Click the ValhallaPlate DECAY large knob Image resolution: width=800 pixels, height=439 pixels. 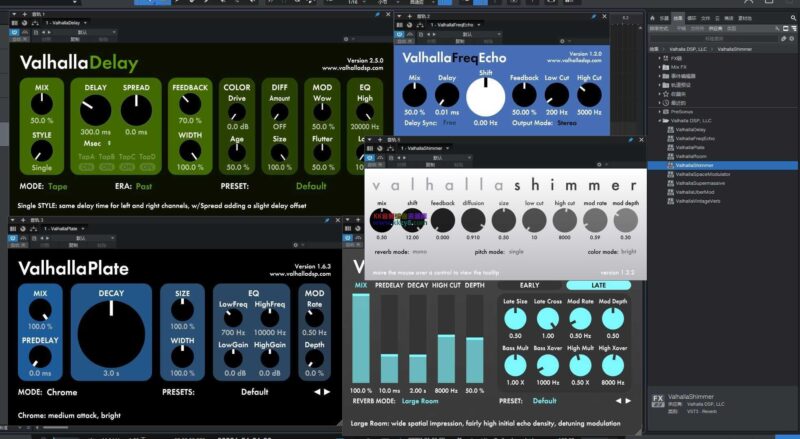tap(111, 334)
